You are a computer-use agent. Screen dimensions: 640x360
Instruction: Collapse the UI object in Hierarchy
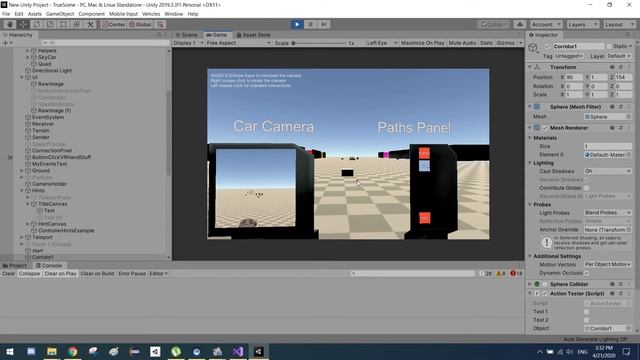click(x=22, y=77)
